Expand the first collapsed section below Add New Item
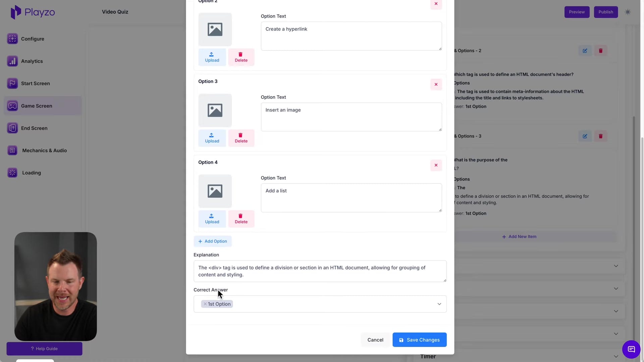 (x=616, y=266)
